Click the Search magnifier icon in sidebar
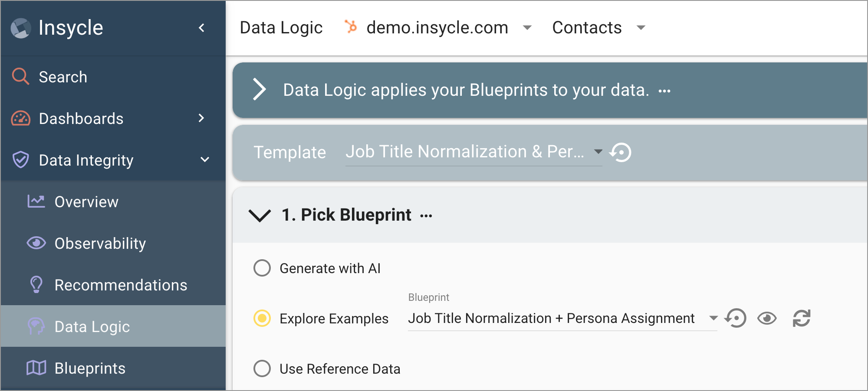The image size is (868, 391). [20, 77]
